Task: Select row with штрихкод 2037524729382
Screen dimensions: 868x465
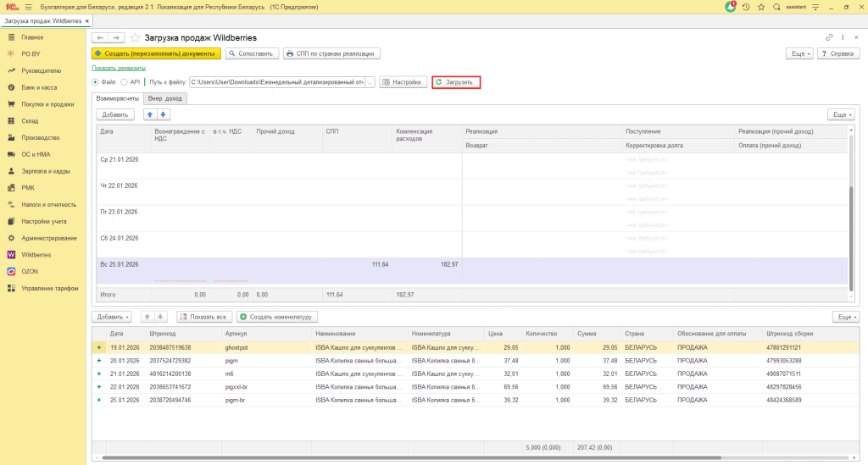Action: pyautogui.click(x=476, y=361)
